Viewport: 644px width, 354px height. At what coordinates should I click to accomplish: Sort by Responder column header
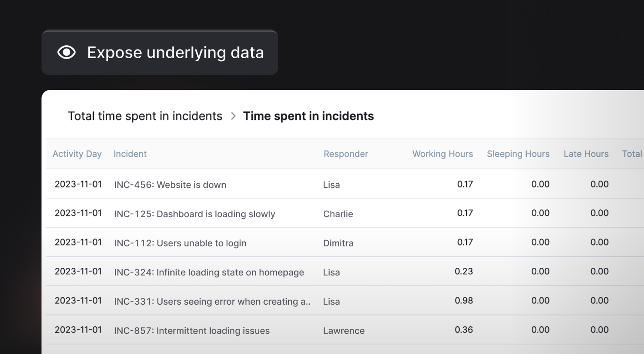346,154
